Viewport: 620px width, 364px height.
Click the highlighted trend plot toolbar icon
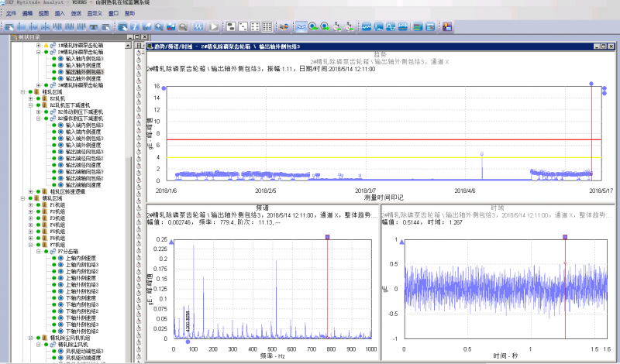[x=300, y=27]
